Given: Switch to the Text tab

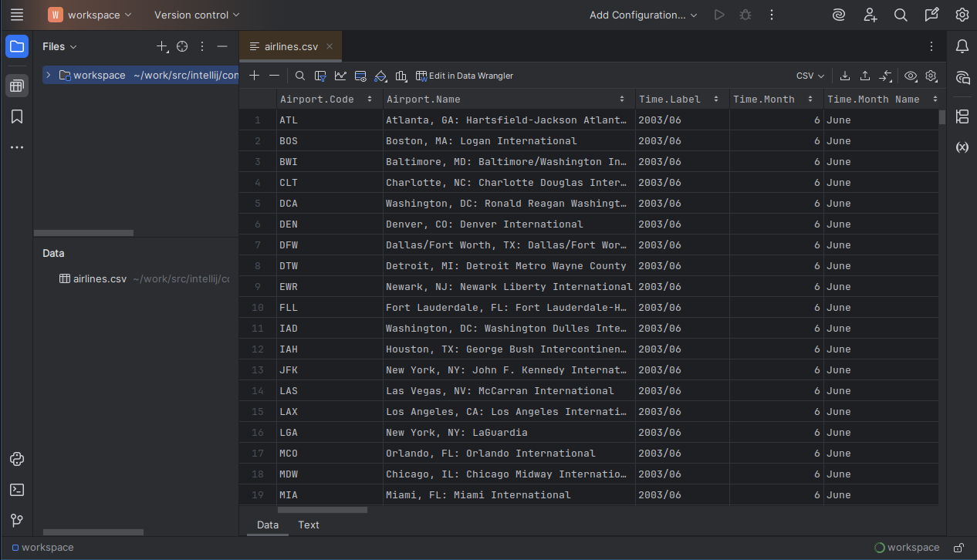Looking at the screenshot, I should (308, 525).
